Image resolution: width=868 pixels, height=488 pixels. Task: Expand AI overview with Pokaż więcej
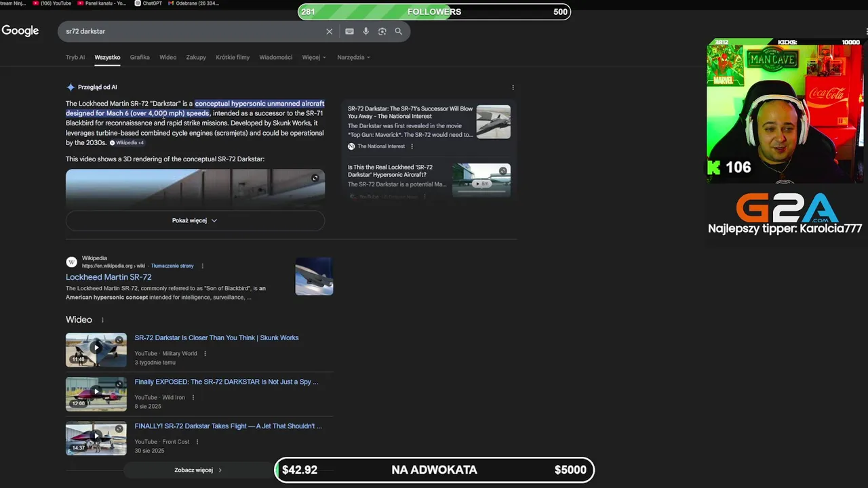[195, 220]
